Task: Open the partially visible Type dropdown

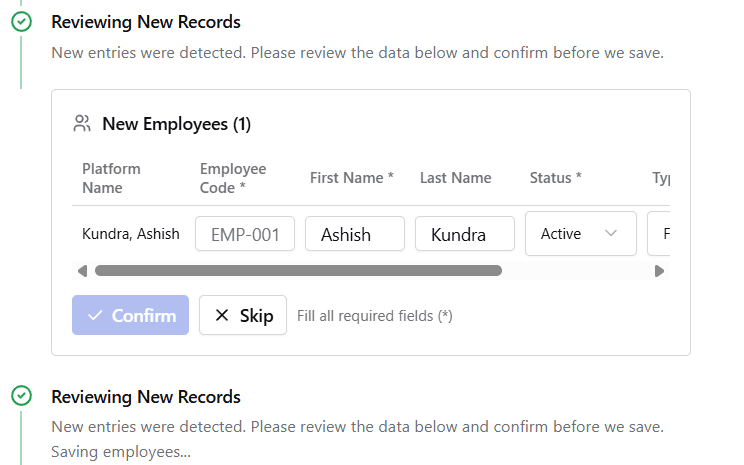Action: (659, 234)
